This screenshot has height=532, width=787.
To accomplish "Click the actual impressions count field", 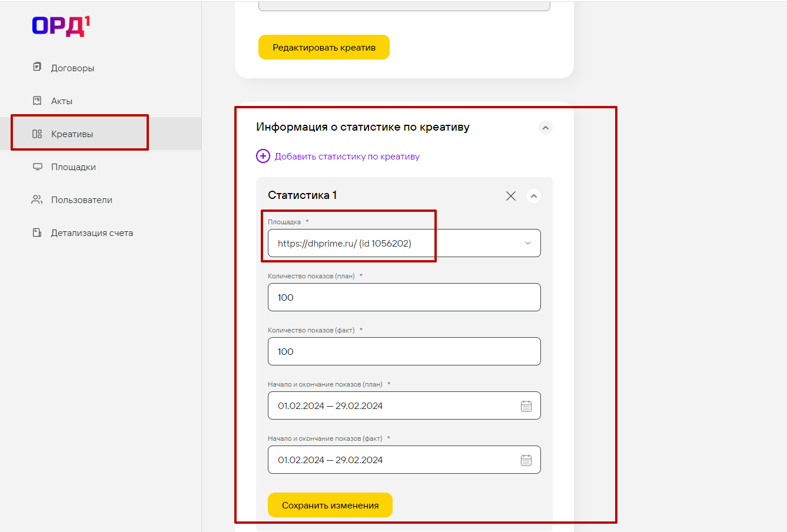I will click(404, 351).
